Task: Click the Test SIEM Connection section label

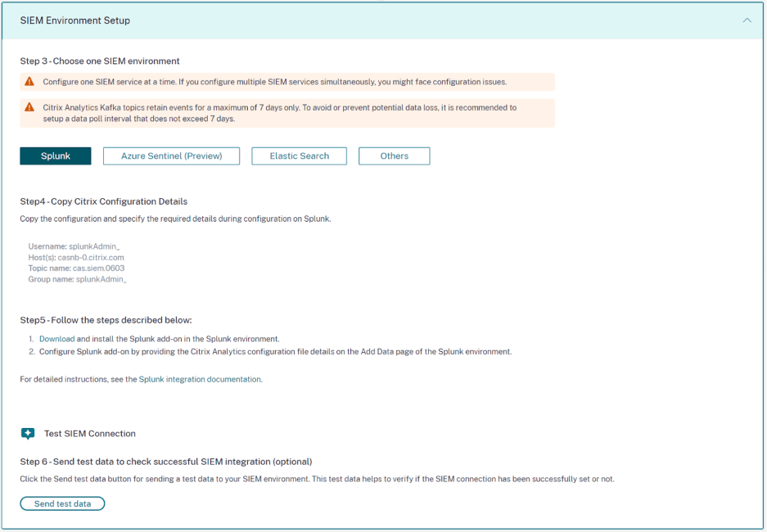Action: click(x=89, y=434)
